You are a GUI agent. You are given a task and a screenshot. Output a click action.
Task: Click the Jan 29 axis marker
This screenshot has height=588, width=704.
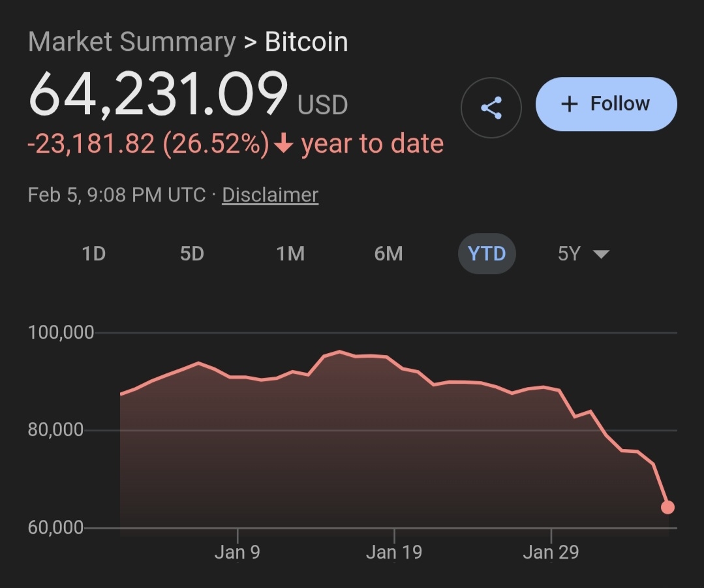pyautogui.click(x=551, y=552)
